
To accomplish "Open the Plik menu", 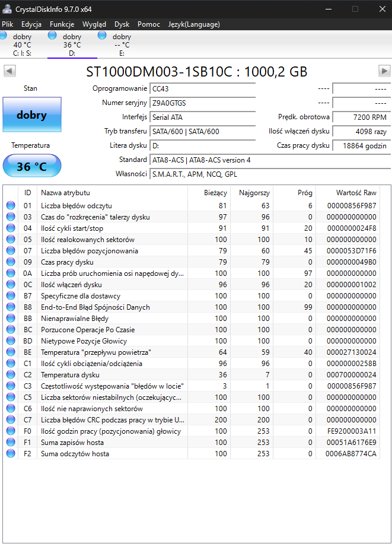I will (x=7, y=24).
